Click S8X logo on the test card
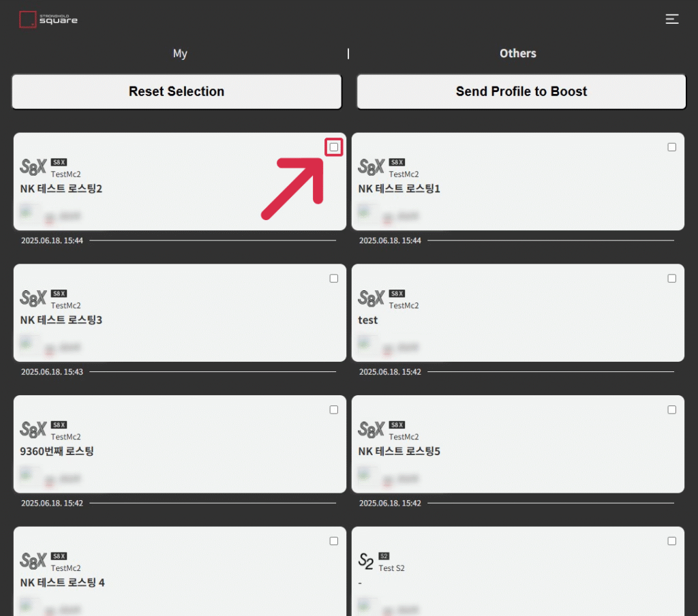Image resolution: width=698 pixels, height=616 pixels. (x=371, y=298)
